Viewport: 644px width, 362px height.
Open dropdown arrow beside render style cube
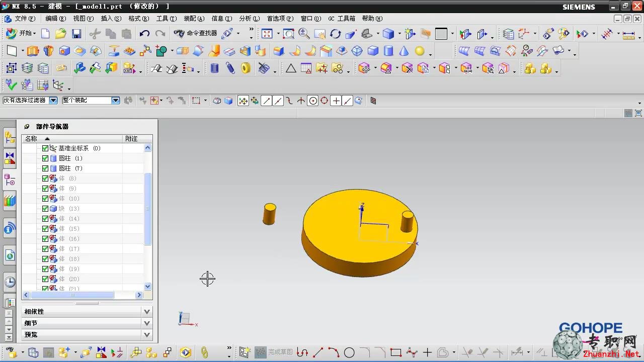click(x=399, y=34)
